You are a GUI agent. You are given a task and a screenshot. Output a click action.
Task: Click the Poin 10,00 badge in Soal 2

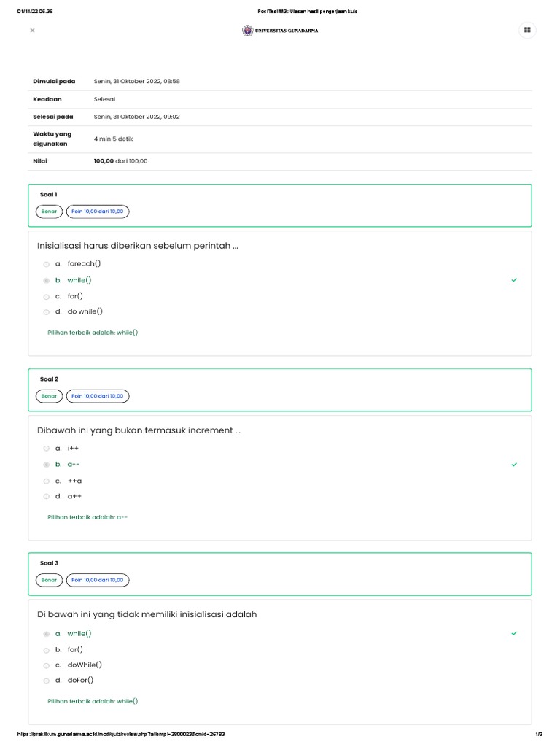coord(98,396)
